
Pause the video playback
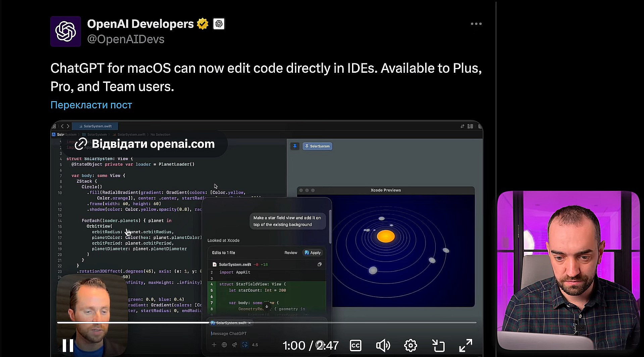(x=68, y=345)
